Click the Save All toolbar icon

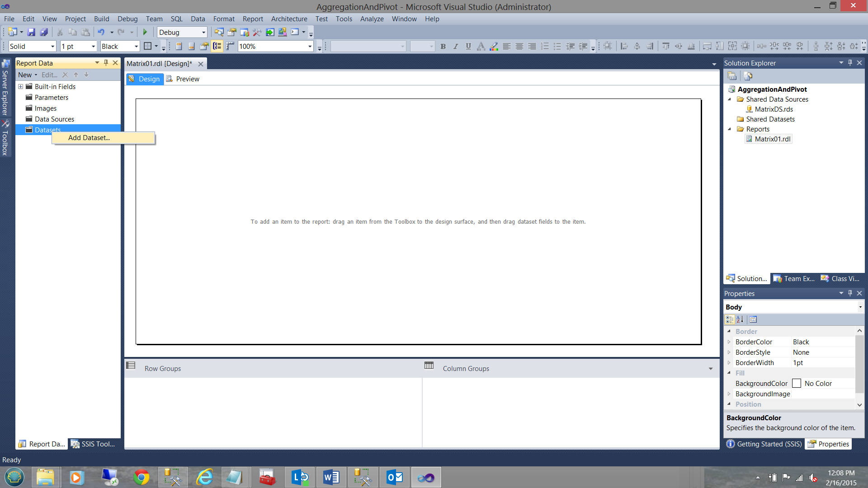click(44, 32)
